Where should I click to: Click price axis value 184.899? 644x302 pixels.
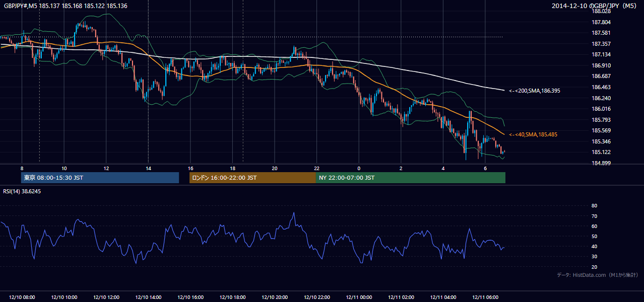(x=601, y=163)
